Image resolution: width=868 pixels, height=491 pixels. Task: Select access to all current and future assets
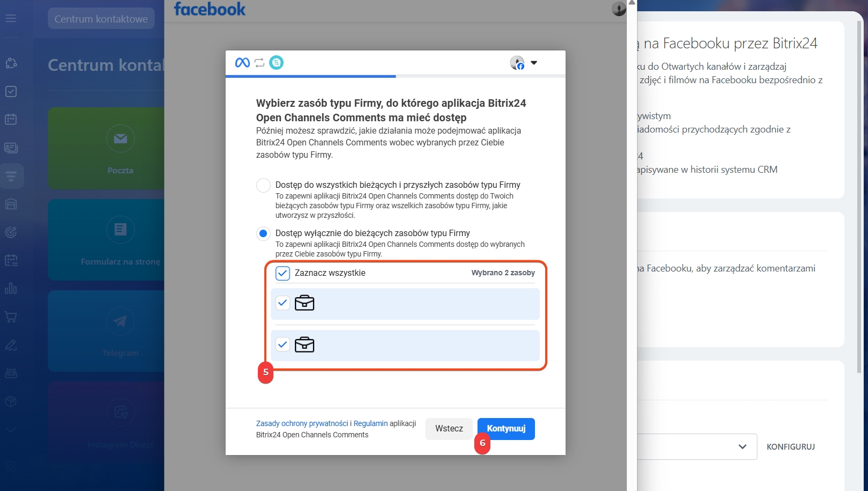coord(263,185)
